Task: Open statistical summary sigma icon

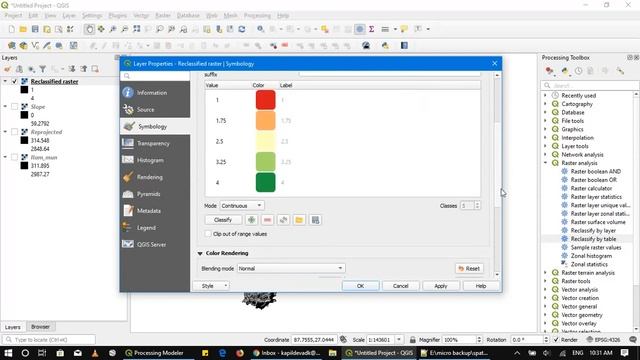Action: [x=371, y=29]
